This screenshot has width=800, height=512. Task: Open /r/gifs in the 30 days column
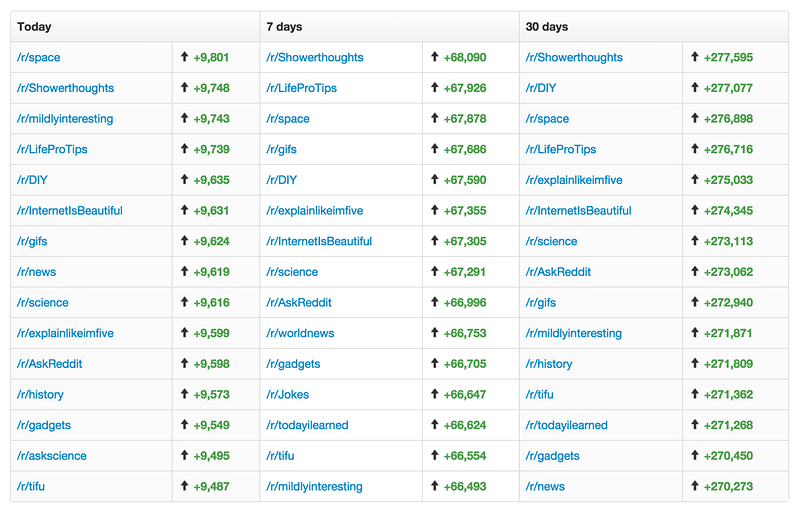point(541,302)
